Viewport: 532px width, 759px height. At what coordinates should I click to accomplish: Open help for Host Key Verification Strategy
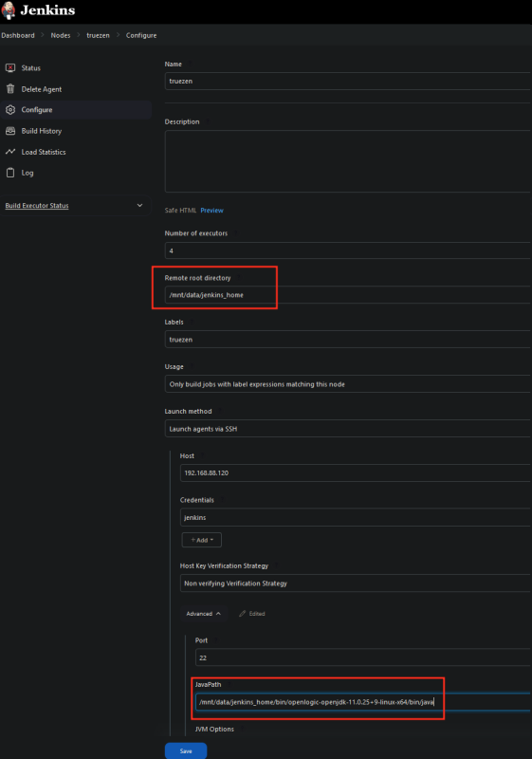click(276, 565)
